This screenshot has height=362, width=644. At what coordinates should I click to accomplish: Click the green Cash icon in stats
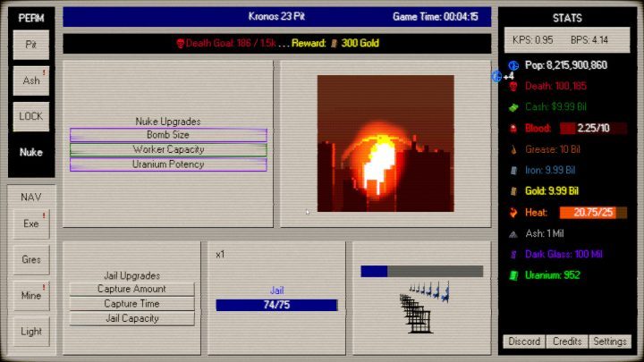[x=513, y=107]
